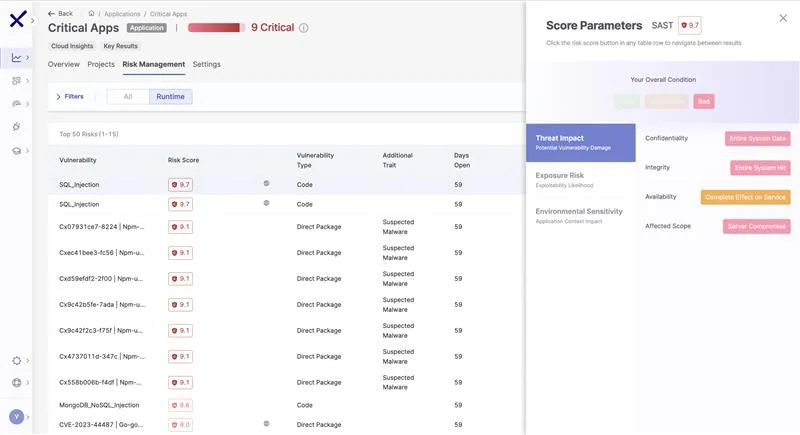Sort by the Vulnerability column header

tap(78, 160)
